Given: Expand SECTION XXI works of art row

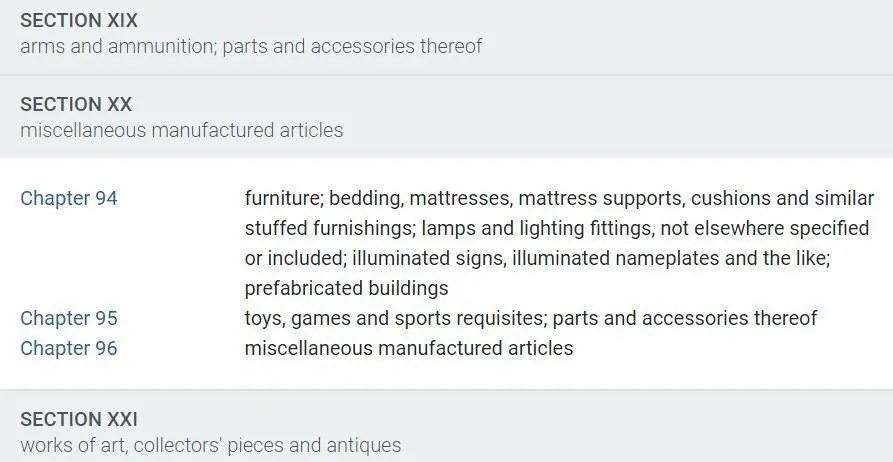Looking at the screenshot, I should [446, 427].
